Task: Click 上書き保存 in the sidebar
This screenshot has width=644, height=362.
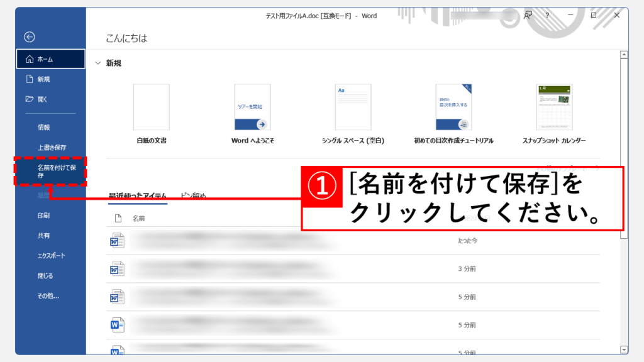Action: point(52,147)
